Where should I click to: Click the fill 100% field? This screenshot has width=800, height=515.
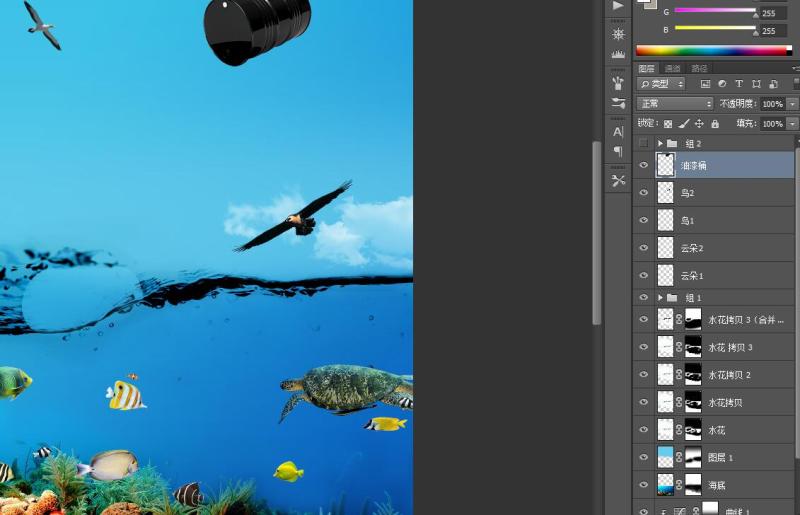772,124
